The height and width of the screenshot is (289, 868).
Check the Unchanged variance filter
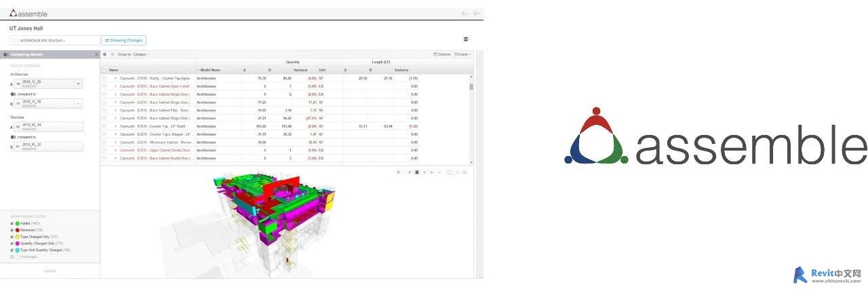click(x=12, y=256)
